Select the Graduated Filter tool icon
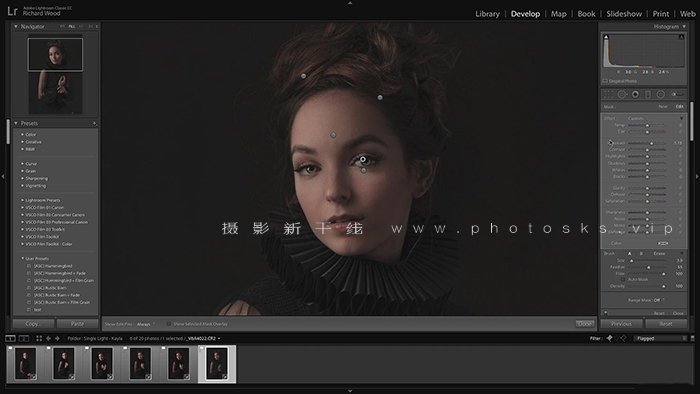The width and height of the screenshot is (700, 394). point(648,94)
